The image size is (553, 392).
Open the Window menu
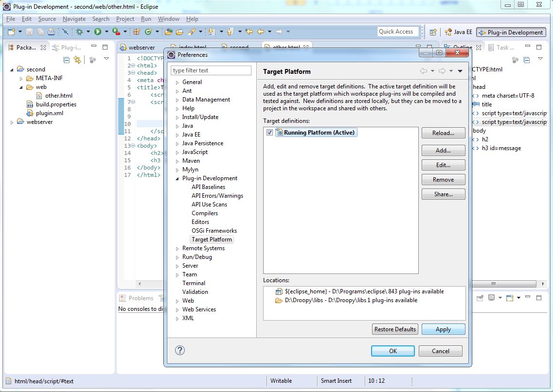(169, 19)
